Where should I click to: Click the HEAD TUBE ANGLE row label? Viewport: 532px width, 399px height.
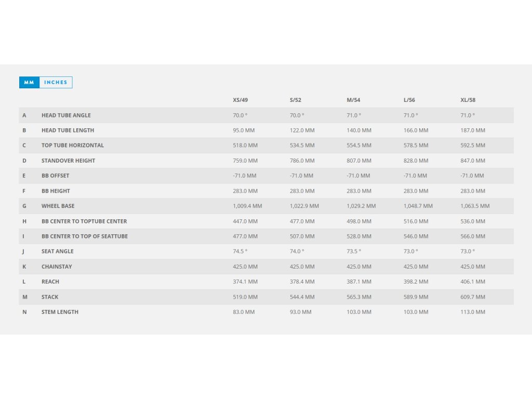click(x=66, y=115)
